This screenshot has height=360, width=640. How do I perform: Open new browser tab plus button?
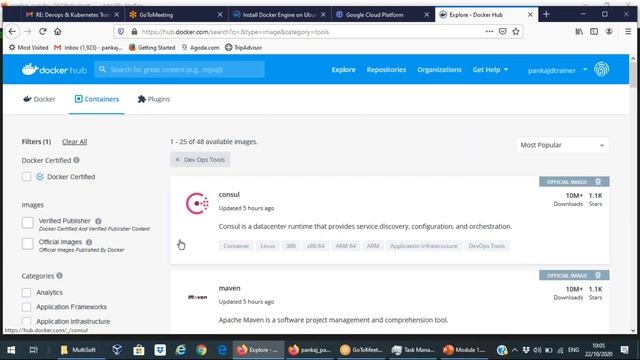pyautogui.click(x=546, y=14)
